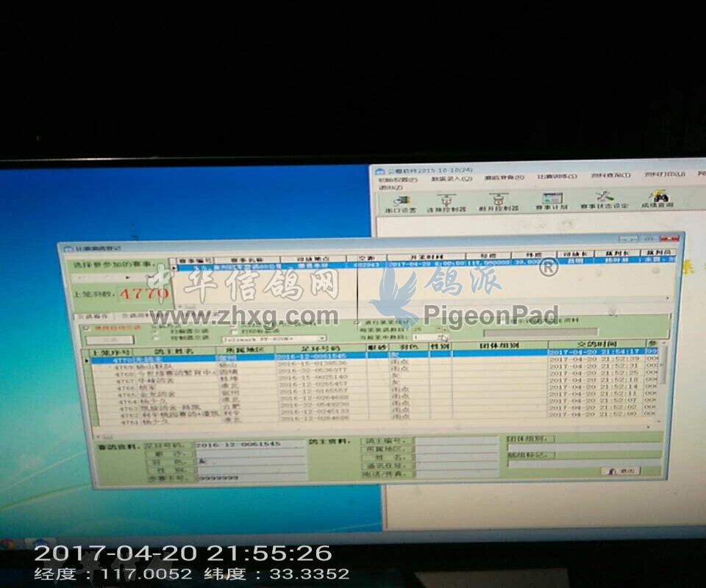706x588 pixels.
Task: Click the 每笼装鸽数目 spinner arrows
Action: click(443, 330)
